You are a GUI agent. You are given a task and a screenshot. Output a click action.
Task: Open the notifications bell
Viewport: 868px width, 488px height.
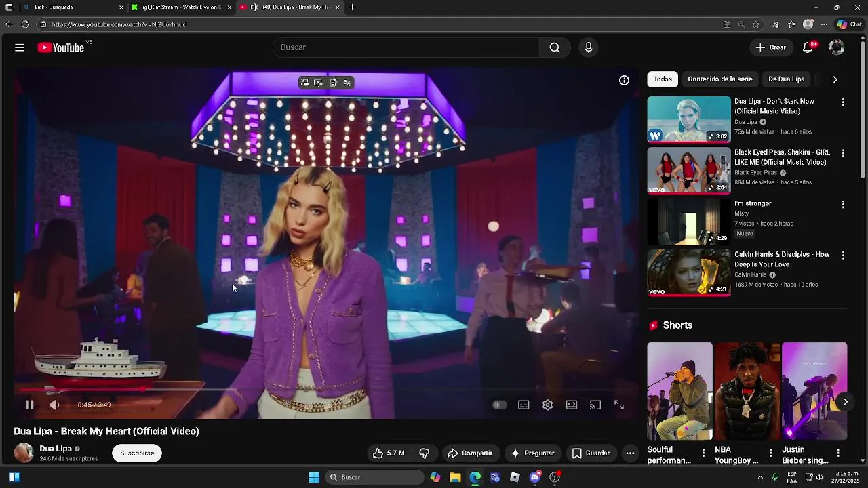click(808, 47)
